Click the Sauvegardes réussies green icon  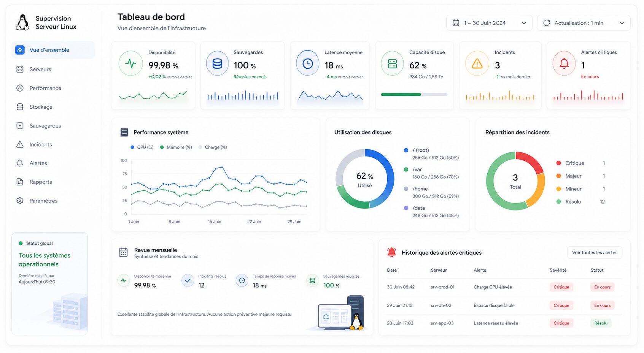pyautogui.click(x=312, y=281)
